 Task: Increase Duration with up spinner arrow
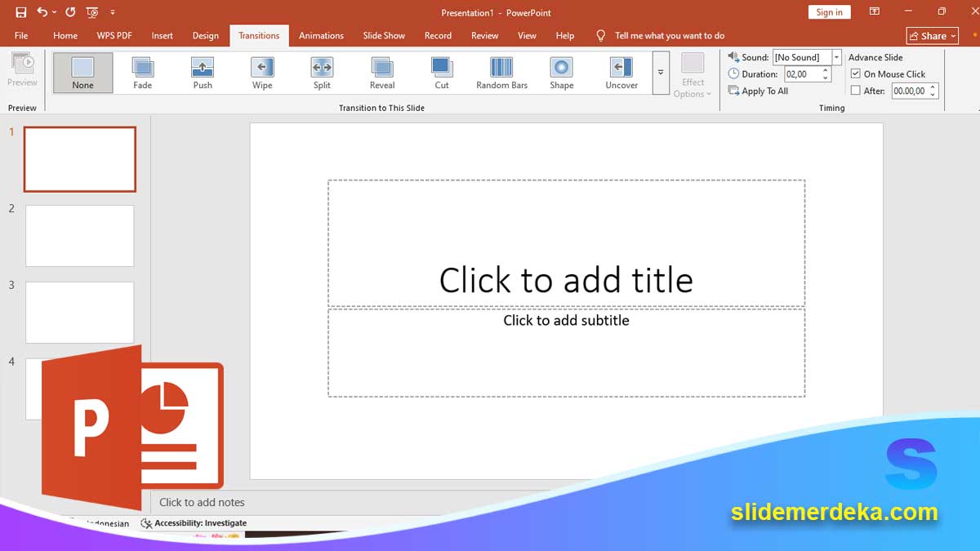826,70
